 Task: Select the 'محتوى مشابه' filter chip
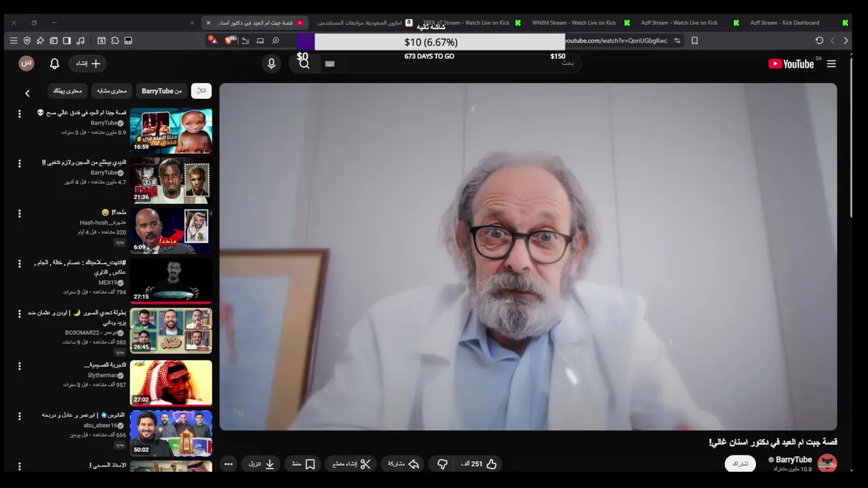111,91
